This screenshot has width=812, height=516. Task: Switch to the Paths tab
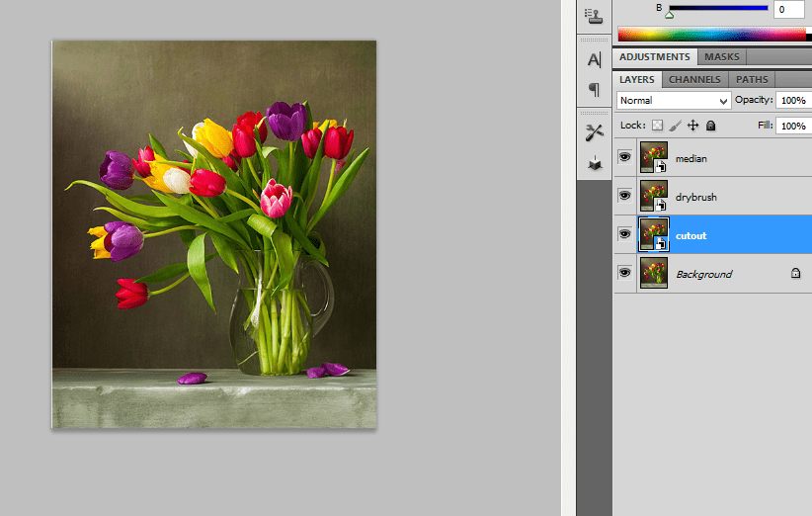pos(752,80)
